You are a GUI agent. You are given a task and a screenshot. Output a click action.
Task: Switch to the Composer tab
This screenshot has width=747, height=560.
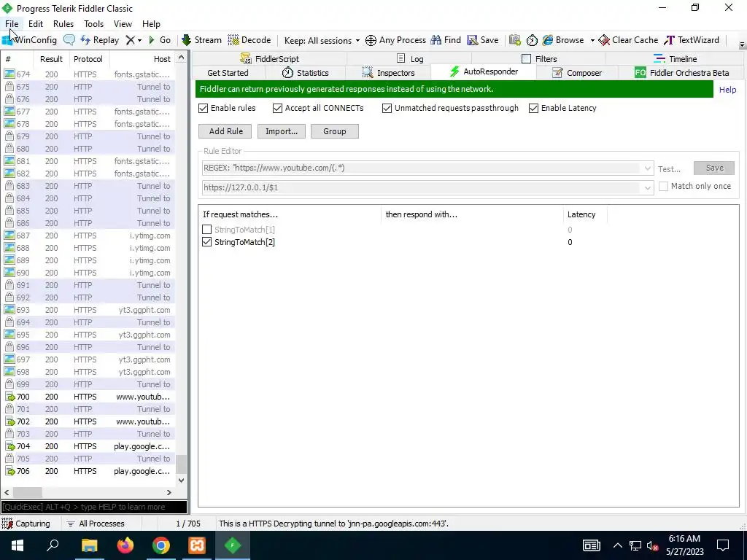coord(577,73)
